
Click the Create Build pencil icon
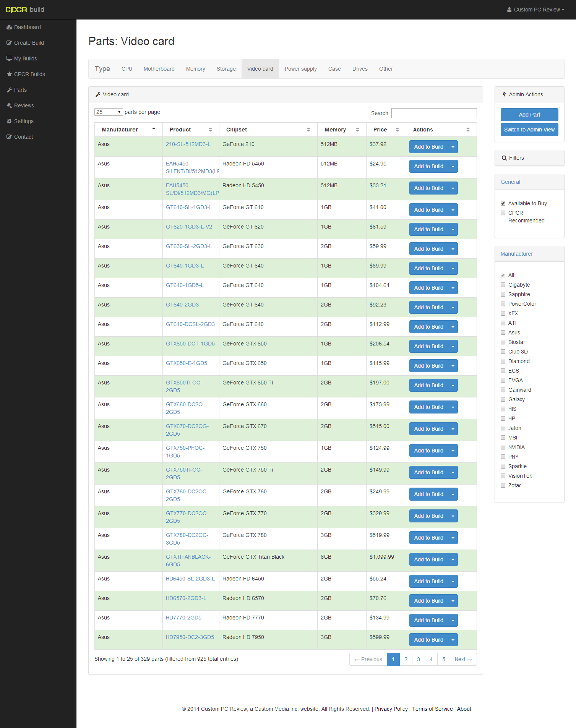[9, 43]
